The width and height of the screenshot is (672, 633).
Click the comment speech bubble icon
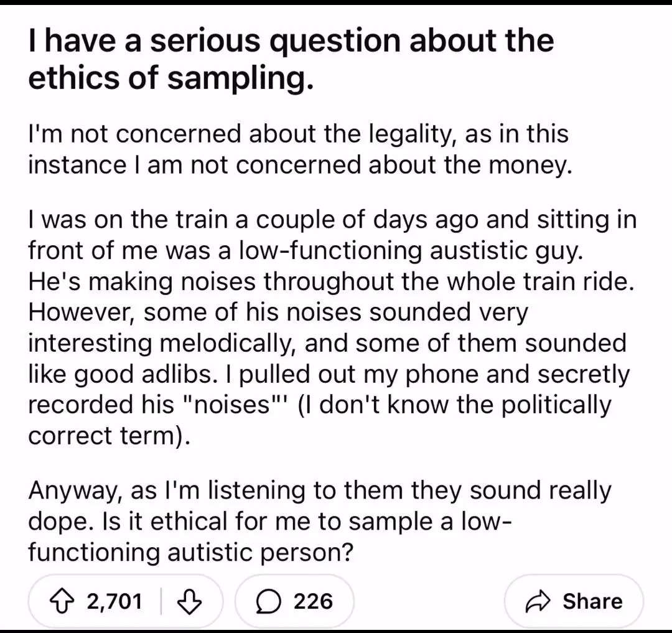(268, 601)
